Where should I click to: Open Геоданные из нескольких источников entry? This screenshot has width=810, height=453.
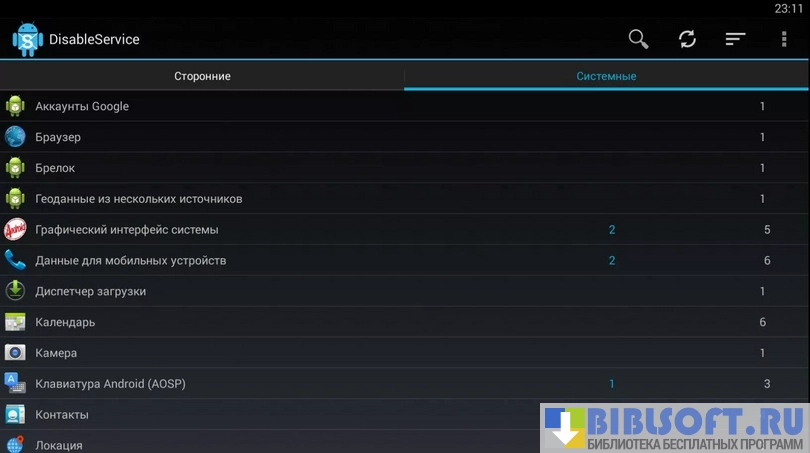pyautogui.click(x=138, y=199)
